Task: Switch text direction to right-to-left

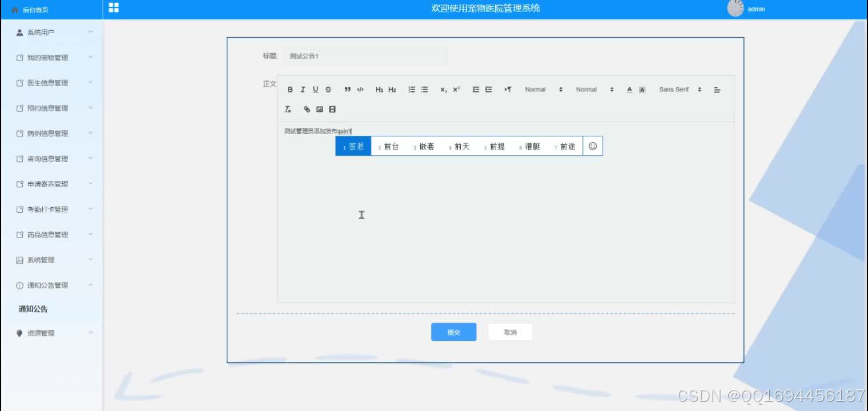Action: click(x=508, y=90)
